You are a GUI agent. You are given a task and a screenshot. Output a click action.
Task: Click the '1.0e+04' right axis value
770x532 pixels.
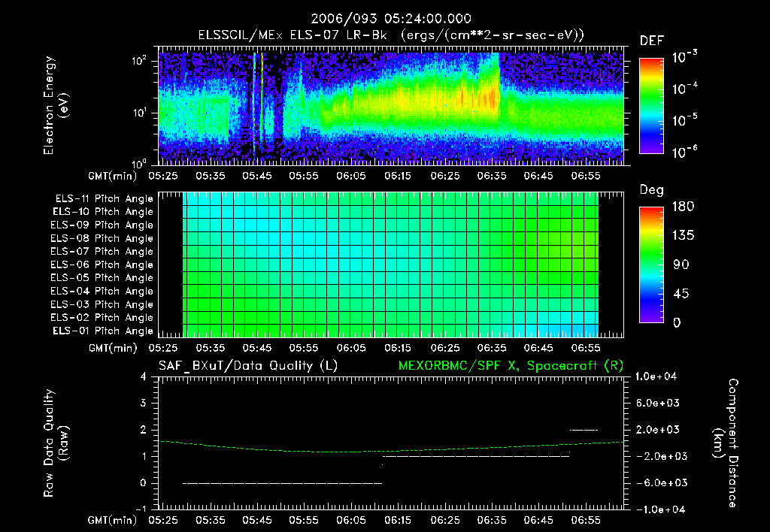(656, 376)
